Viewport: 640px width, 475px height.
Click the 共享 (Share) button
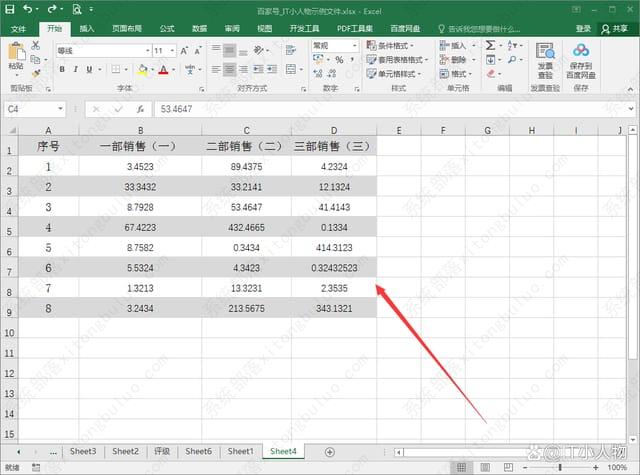tap(612, 29)
